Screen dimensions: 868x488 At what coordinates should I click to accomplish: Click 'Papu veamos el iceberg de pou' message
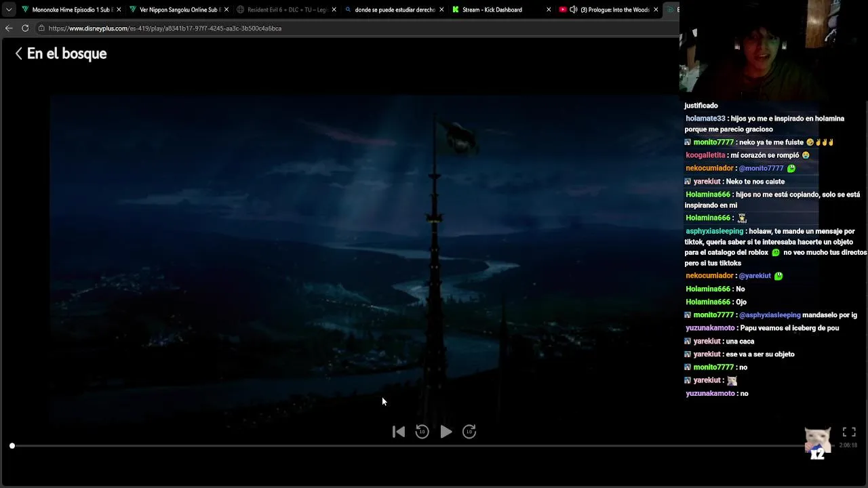789,328
